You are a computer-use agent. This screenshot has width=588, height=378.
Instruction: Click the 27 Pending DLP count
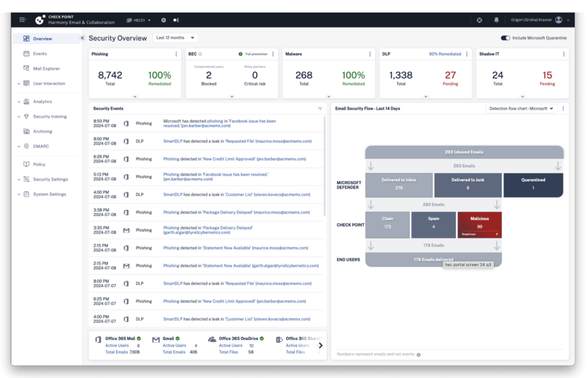click(x=450, y=75)
